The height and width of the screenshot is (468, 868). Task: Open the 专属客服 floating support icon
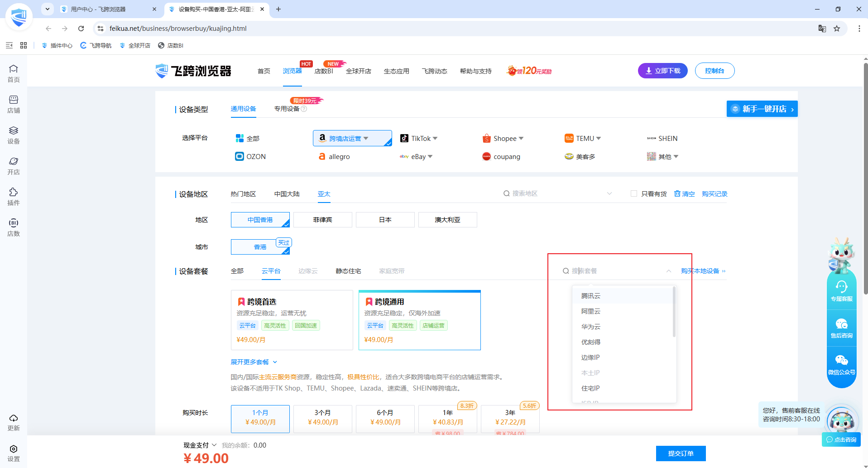[842, 291]
